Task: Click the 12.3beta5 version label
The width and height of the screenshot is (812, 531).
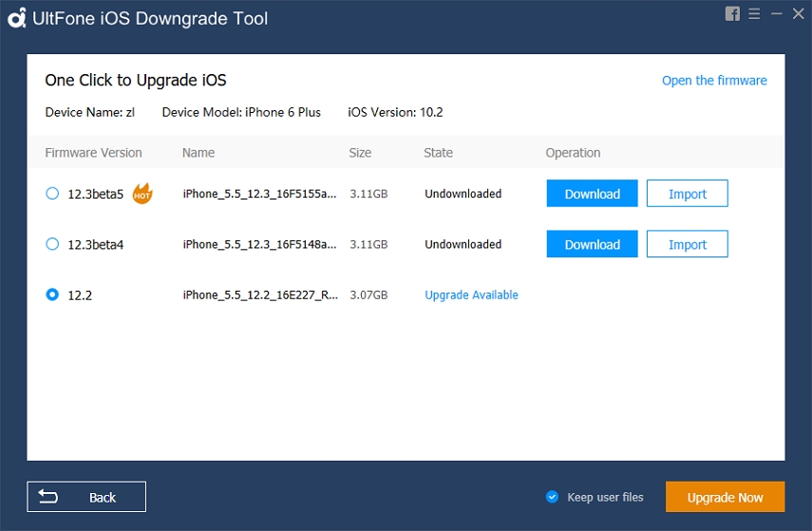Action: [x=96, y=195]
